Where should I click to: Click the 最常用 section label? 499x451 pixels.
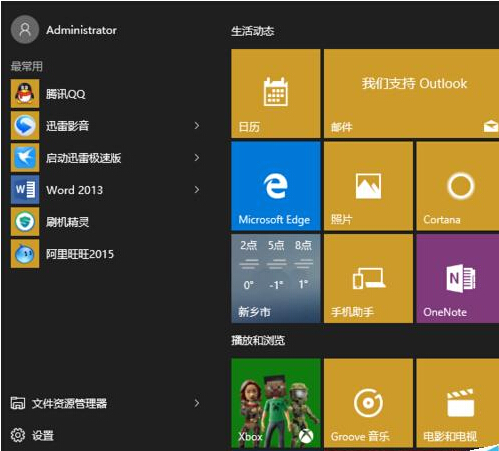pos(27,66)
